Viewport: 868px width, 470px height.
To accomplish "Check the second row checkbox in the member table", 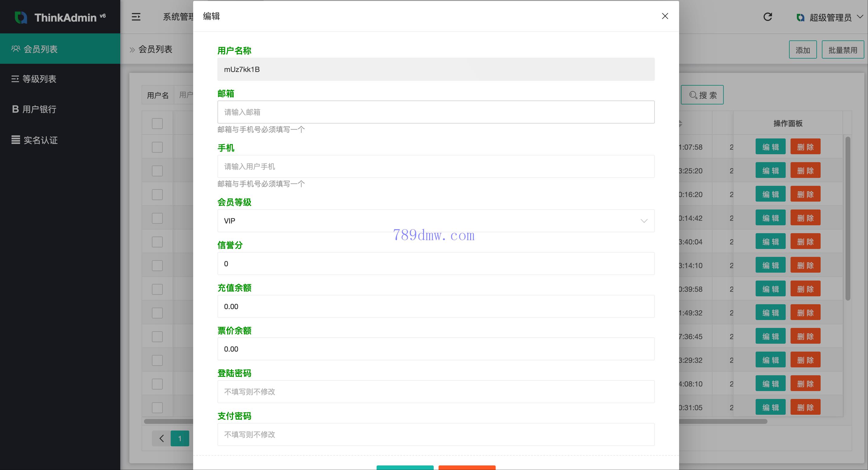I will [157, 171].
